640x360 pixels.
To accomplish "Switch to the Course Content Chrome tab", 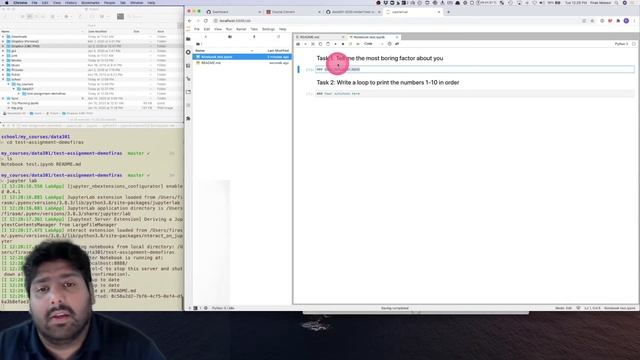I will [x=293, y=12].
